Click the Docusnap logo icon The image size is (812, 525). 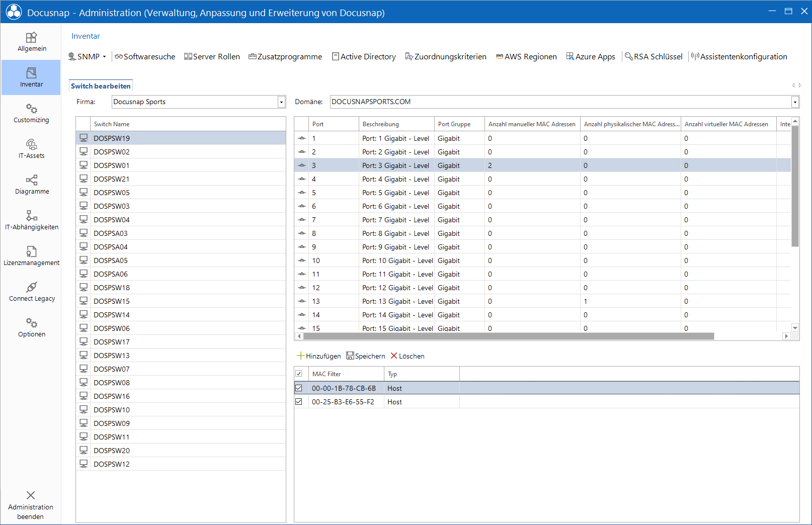pyautogui.click(x=14, y=12)
